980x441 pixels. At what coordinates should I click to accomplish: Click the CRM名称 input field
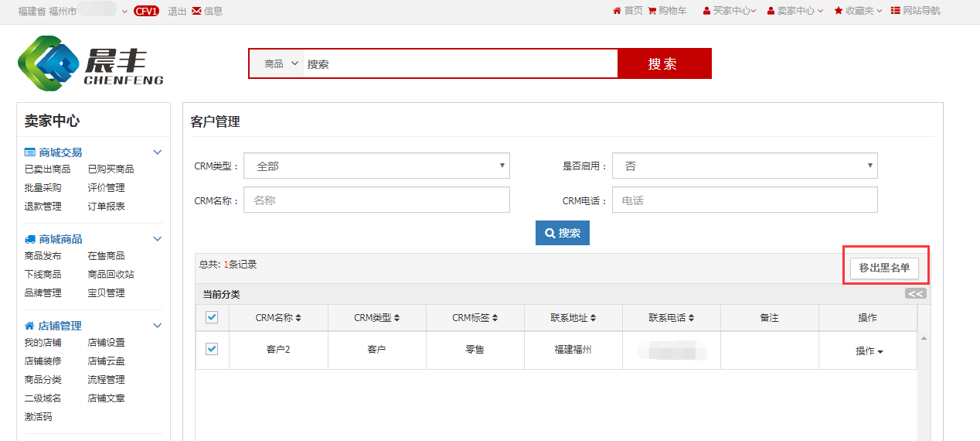tap(376, 200)
